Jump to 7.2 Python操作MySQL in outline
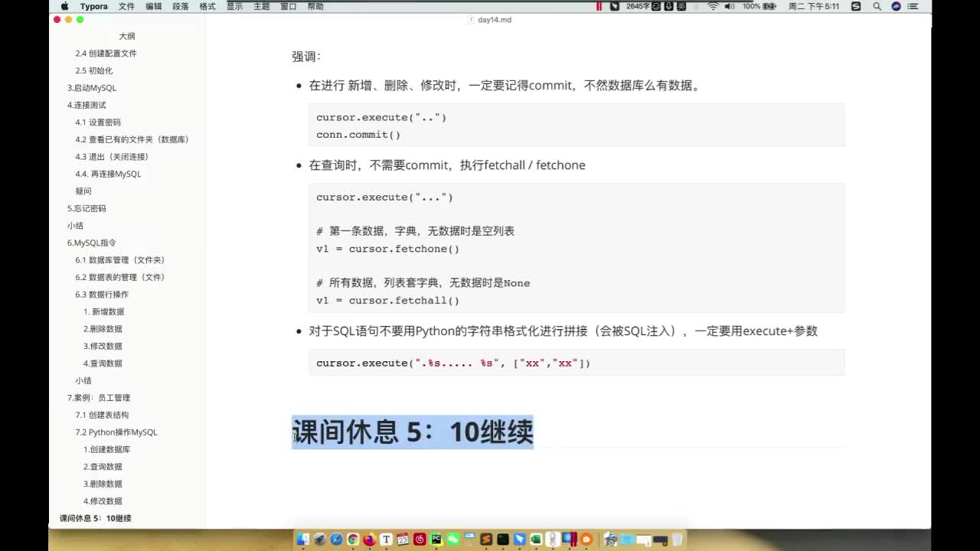 tap(116, 432)
